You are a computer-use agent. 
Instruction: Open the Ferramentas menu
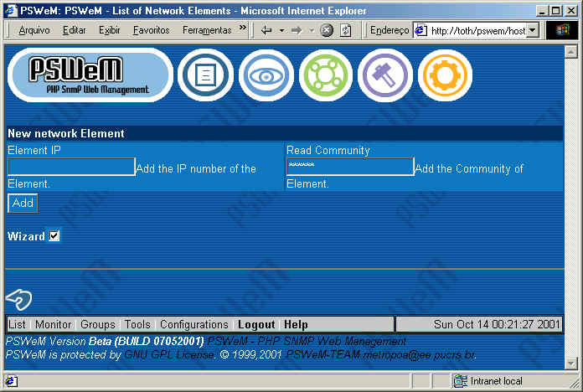(x=206, y=30)
